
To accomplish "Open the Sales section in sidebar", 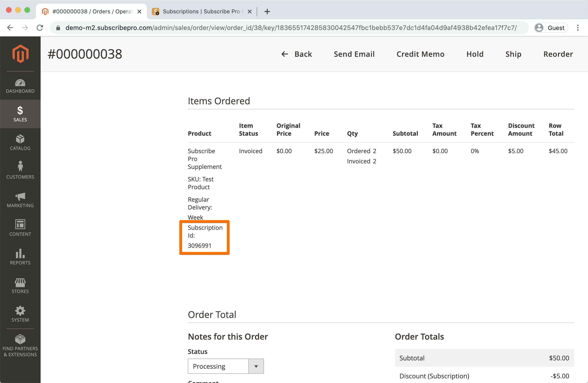I will click(x=20, y=114).
